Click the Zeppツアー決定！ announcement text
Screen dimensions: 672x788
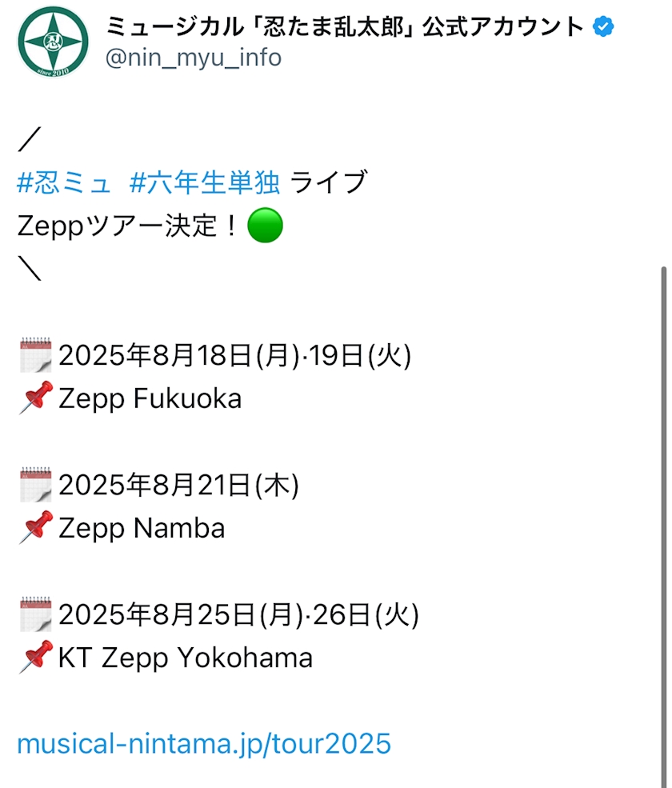coord(128,227)
